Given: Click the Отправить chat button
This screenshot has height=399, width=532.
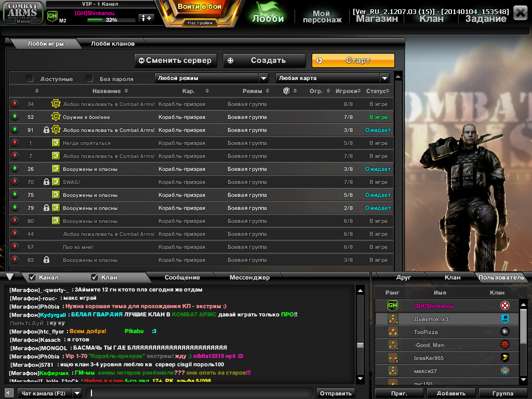Looking at the screenshot, I should [x=336, y=393].
